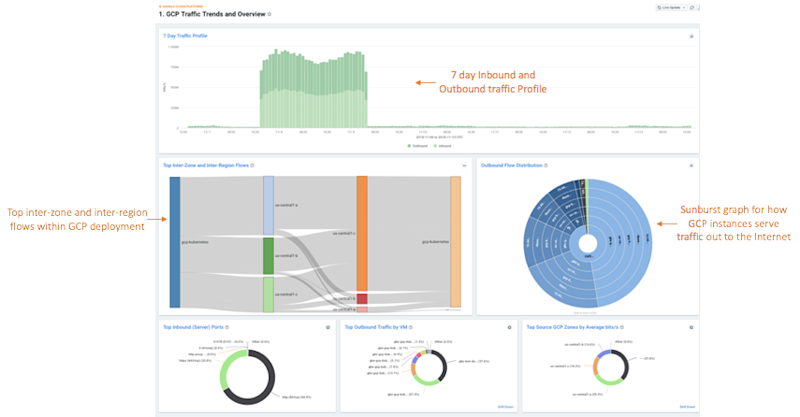The width and height of the screenshot is (800, 417).
Task: Open the Outbound Flow Distribution panel settings icon
Action: [691, 166]
